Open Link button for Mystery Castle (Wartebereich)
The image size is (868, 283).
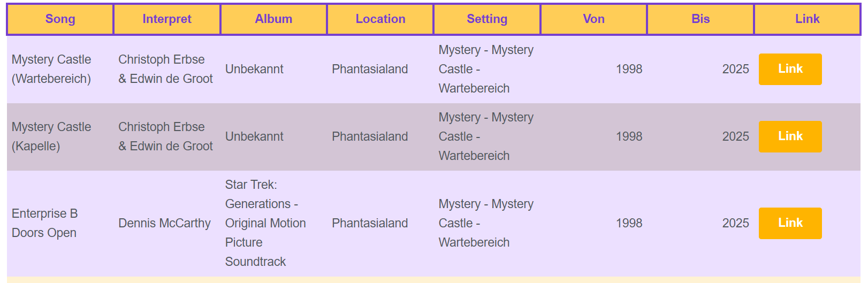[x=790, y=69]
